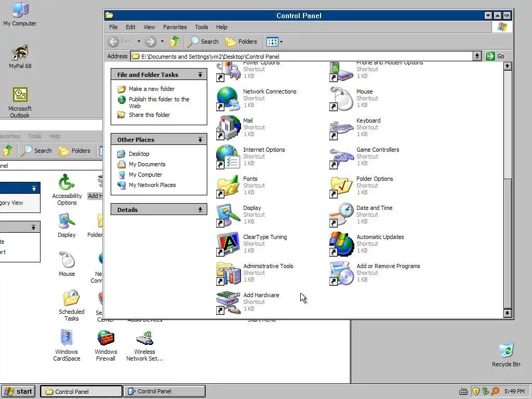This screenshot has width=532, height=399.
Task: Select Windows Firewall icon in back window
Action: coord(105,338)
